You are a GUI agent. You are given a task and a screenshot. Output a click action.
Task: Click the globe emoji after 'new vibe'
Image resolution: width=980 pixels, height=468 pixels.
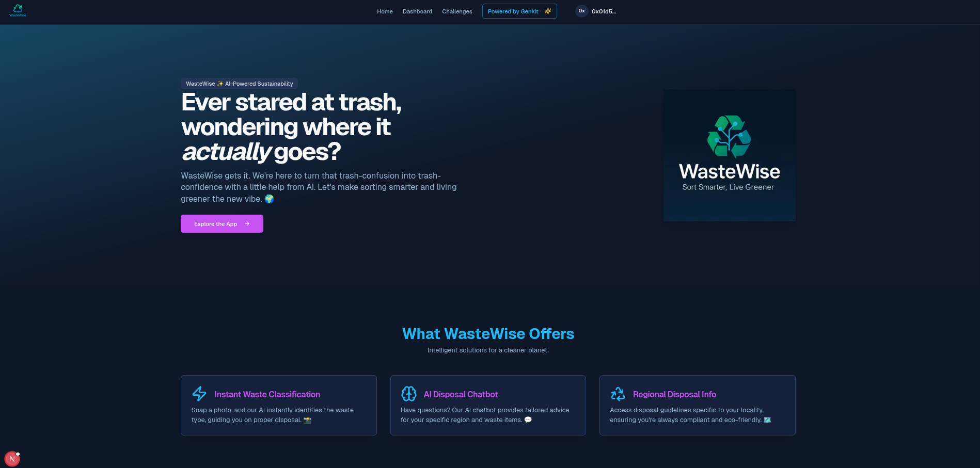pyautogui.click(x=269, y=199)
